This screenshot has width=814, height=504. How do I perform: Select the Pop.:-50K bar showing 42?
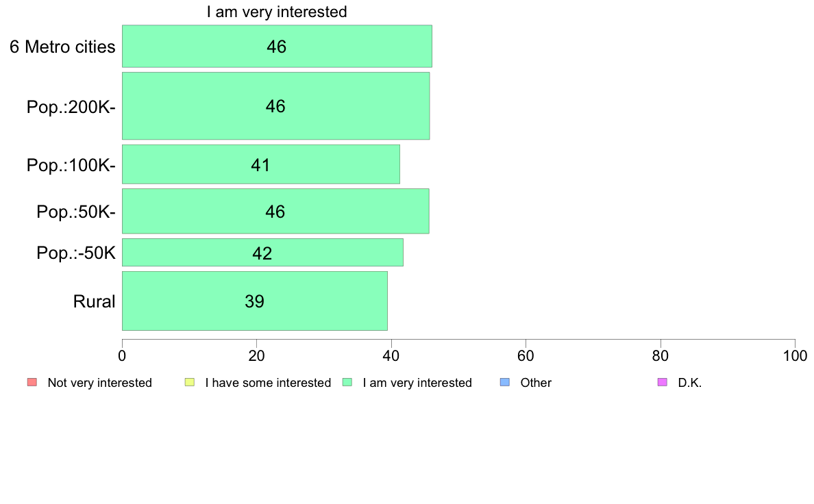262,252
